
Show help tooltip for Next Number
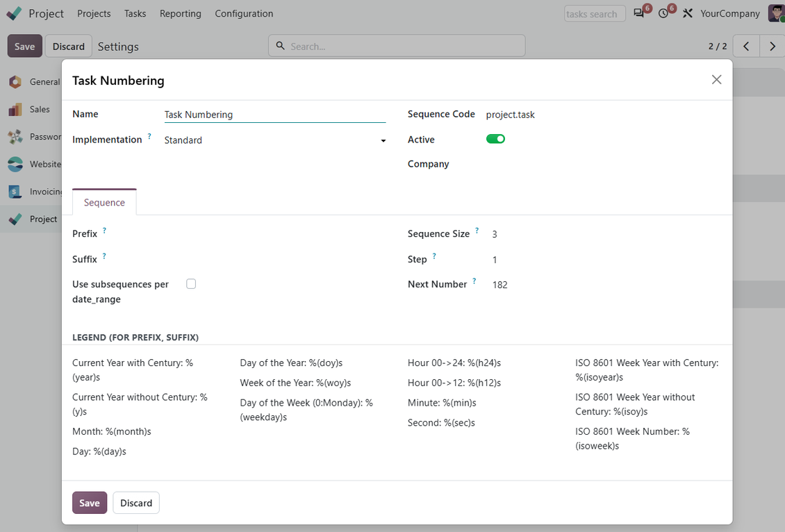(474, 281)
